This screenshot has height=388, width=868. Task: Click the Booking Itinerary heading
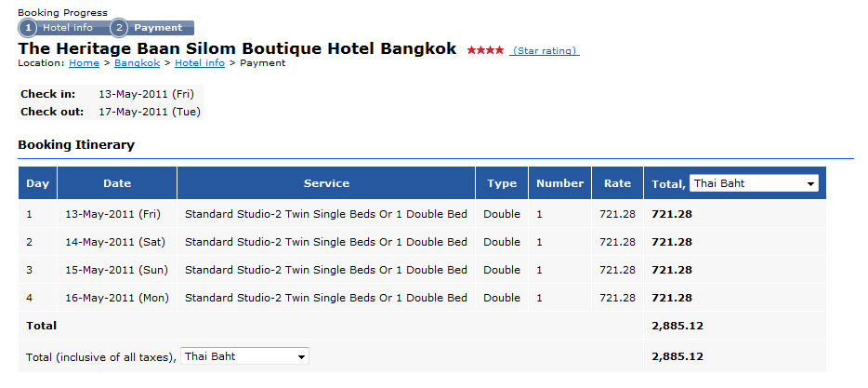pyautogui.click(x=76, y=145)
